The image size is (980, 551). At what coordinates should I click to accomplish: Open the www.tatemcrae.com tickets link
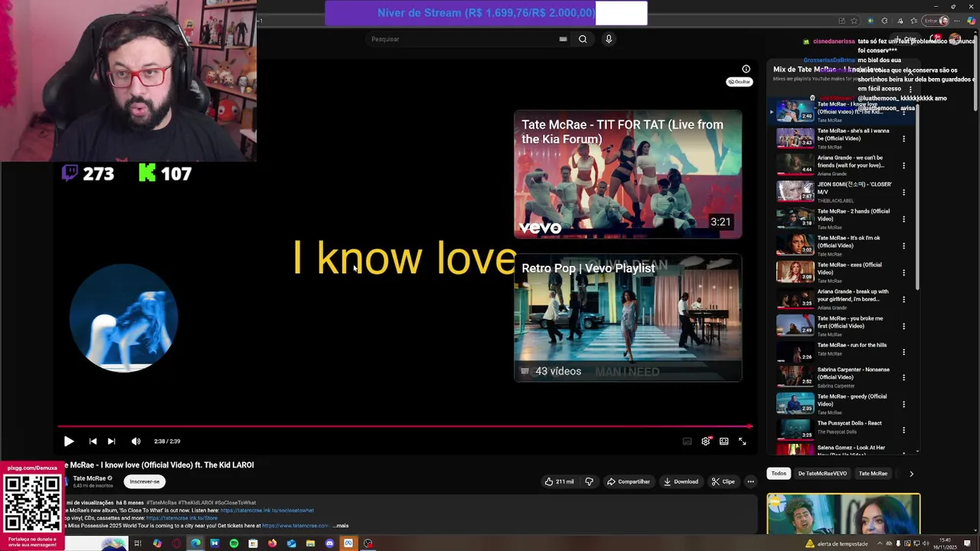pyautogui.click(x=295, y=526)
